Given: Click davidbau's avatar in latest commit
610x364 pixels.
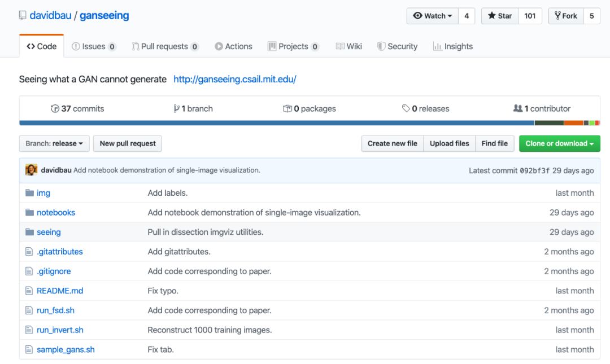Looking at the screenshot, I should [x=32, y=170].
